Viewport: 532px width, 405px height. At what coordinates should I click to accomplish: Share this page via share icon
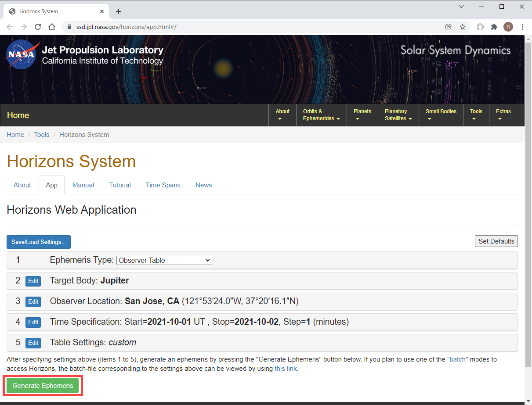pyautogui.click(x=449, y=27)
